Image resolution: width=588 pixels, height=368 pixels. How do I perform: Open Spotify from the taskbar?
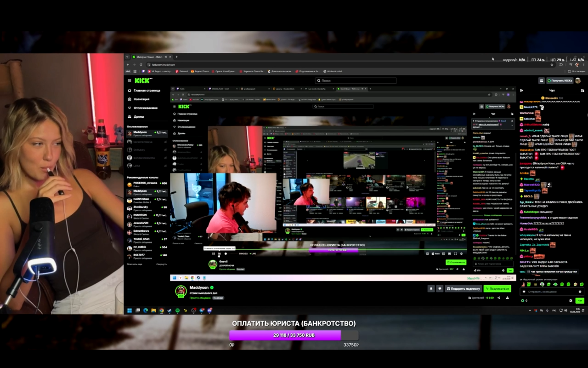[x=177, y=310]
